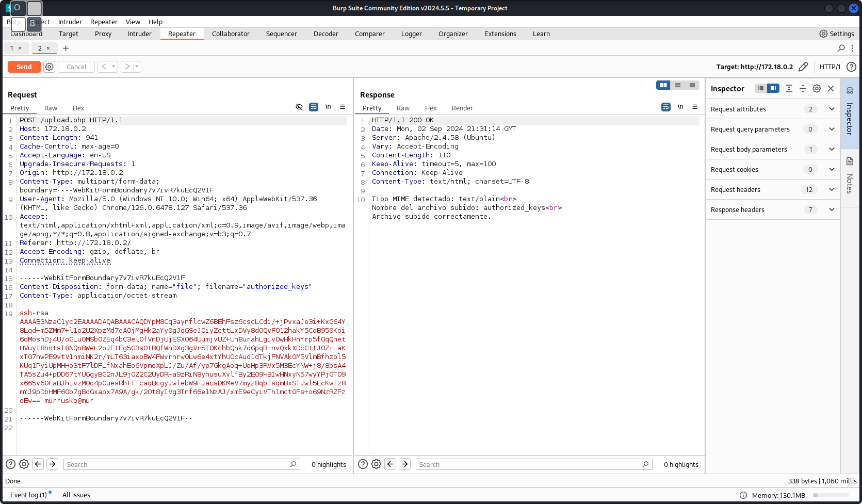Go to previous match in Request search

point(38,464)
